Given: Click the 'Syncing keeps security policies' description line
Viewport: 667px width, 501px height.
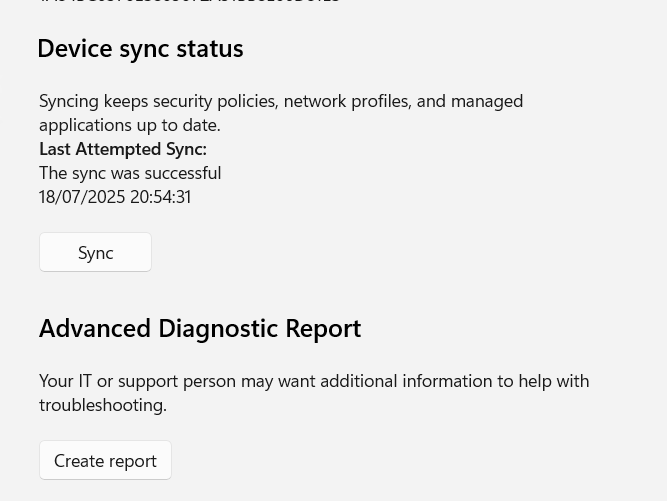Looking at the screenshot, I should pos(280,100).
